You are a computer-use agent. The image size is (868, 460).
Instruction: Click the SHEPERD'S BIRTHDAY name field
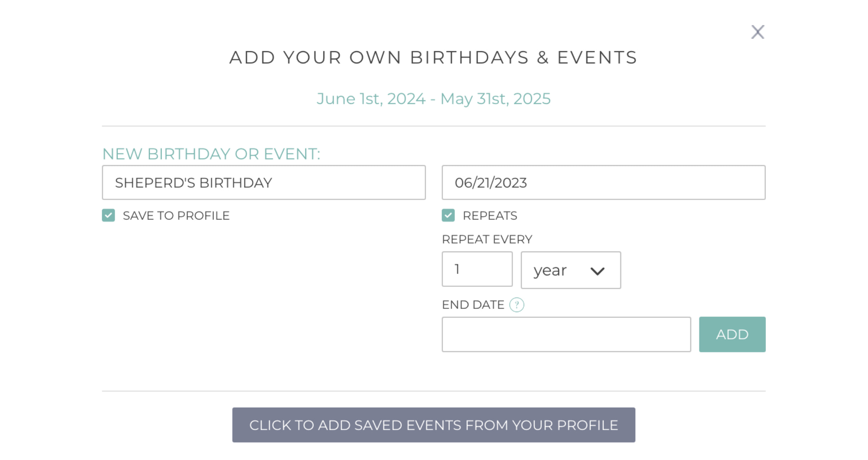[263, 182]
